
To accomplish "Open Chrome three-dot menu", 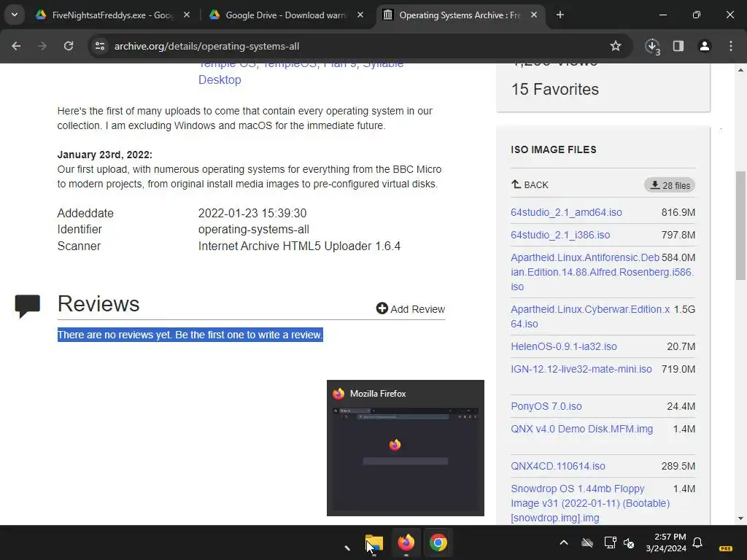I will [731, 46].
